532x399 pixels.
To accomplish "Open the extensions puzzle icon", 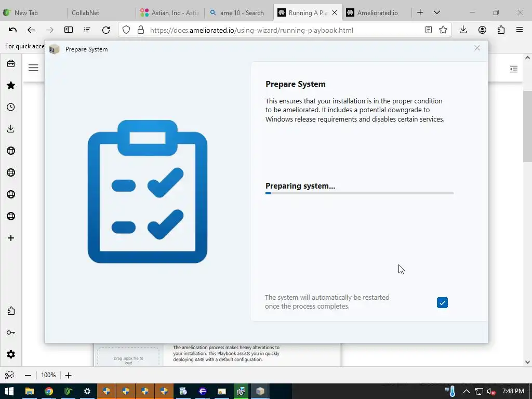I will [x=501, y=30].
